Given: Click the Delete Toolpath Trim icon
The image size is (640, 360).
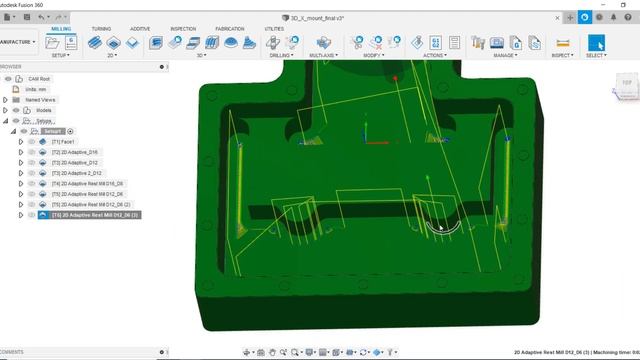Looking at the screenshot, I should [376, 42].
